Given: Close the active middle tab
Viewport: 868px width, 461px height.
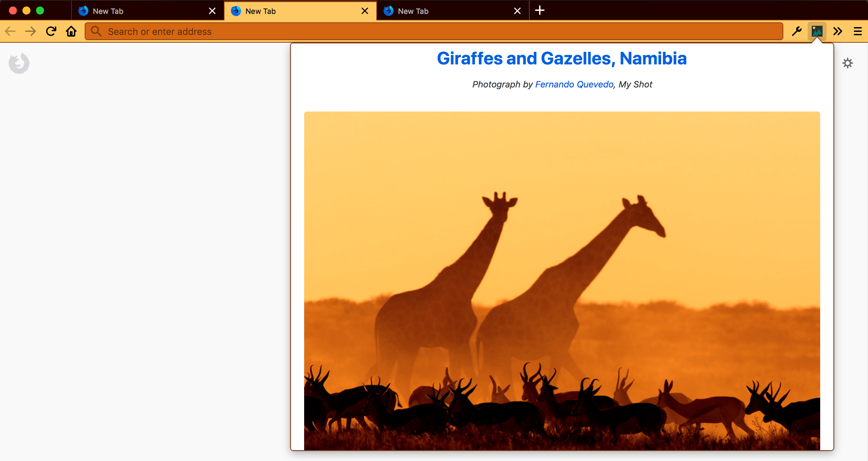Looking at the screenshot, I should pyautogui.click(x=365, y=11).
